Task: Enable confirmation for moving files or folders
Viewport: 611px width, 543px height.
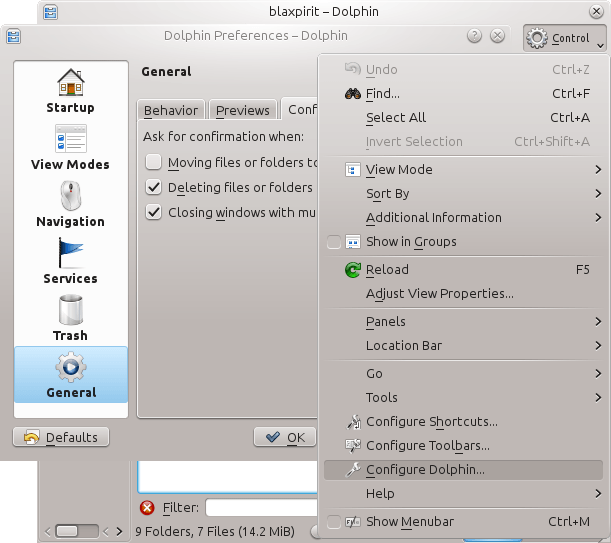Action: [154, 162]
